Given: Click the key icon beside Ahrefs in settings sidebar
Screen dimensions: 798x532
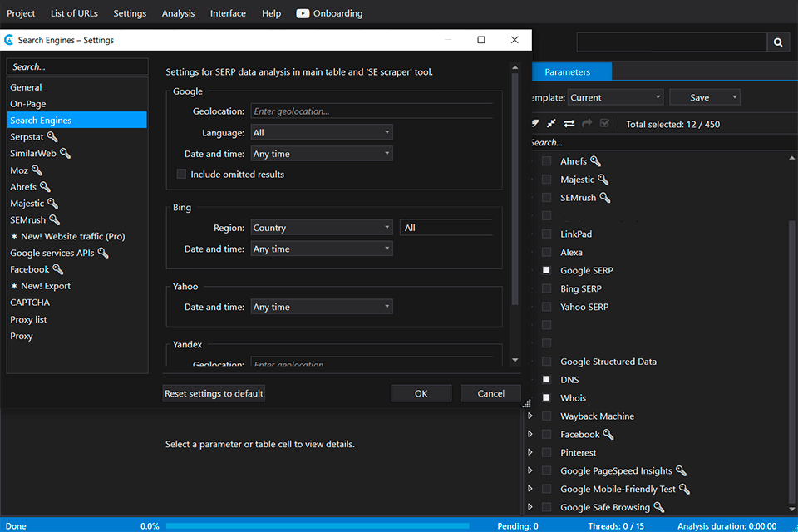Looking at the screenshot, I should [45, 187].
